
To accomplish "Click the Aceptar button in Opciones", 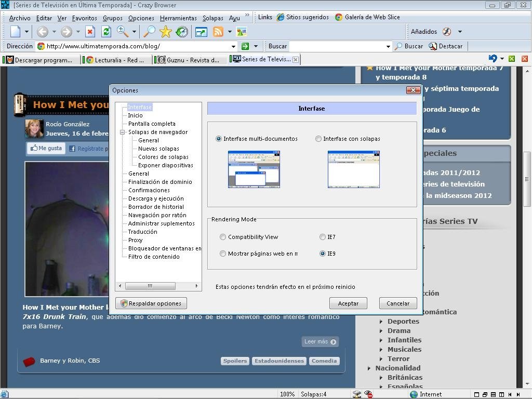I will coord(348,303).
